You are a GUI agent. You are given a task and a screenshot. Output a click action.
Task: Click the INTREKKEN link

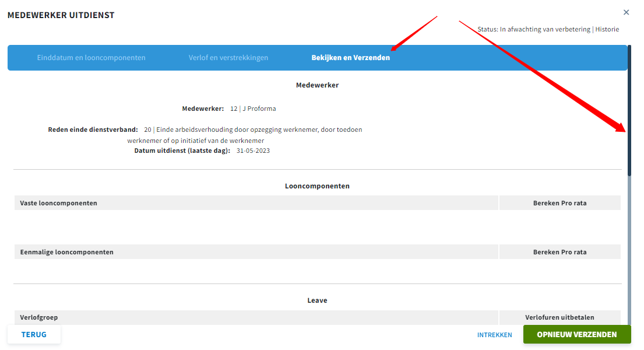coord(494,335)
